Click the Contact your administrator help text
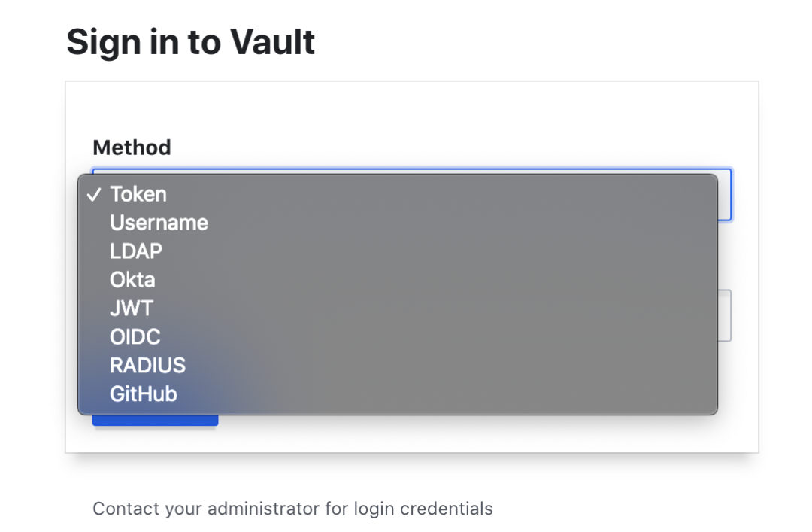Screen dimensions: 812x532 tap(292, 509)
